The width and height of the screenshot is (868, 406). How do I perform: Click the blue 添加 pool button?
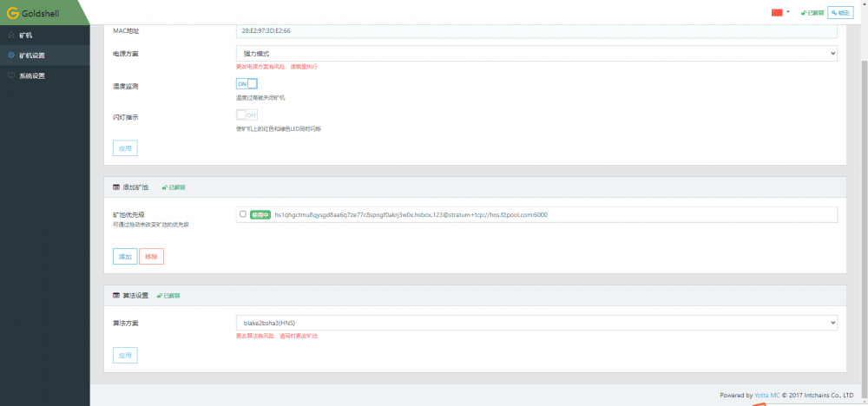point(125,257)
